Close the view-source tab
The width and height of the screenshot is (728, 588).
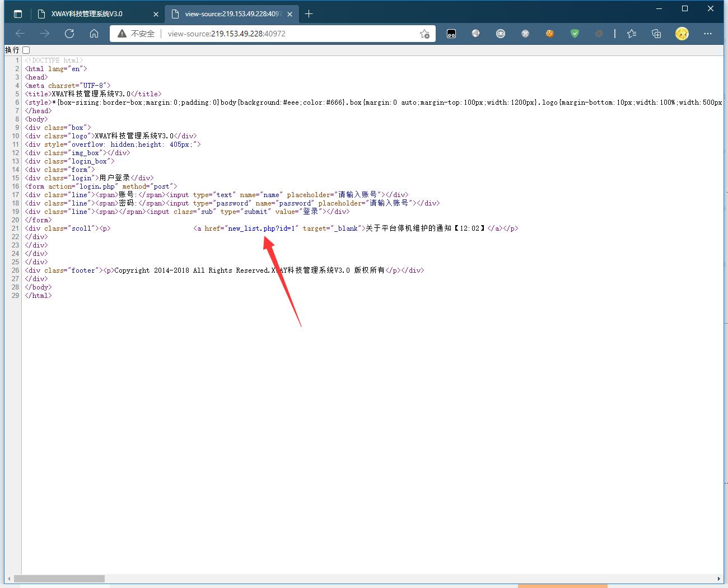[290, 14]
